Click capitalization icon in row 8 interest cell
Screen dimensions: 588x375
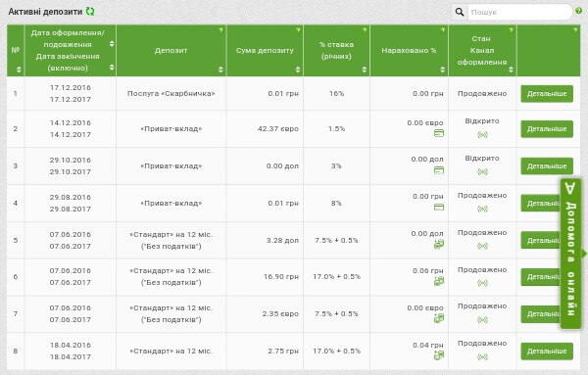[439, 355]
